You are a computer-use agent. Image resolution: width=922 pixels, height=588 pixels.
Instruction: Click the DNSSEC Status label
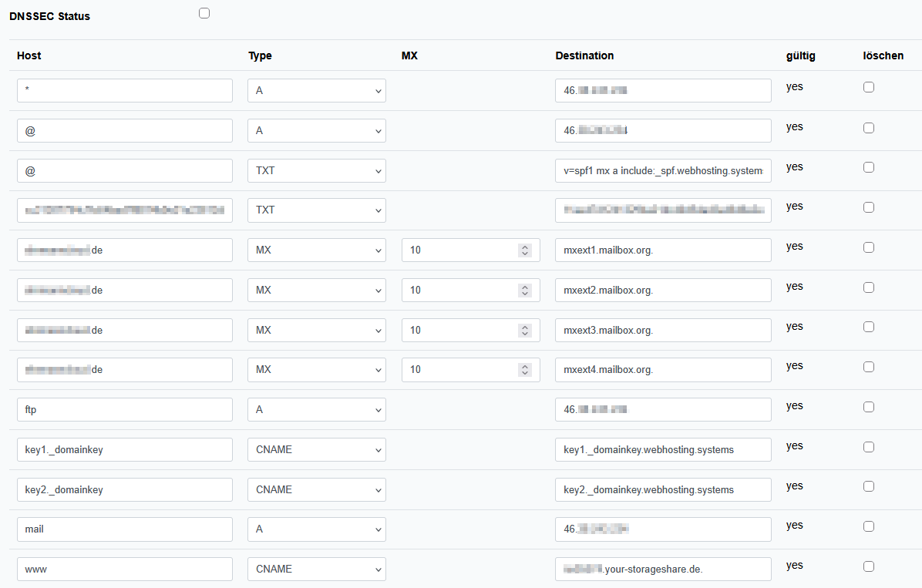pyautogui.click(x=50, y=16)
